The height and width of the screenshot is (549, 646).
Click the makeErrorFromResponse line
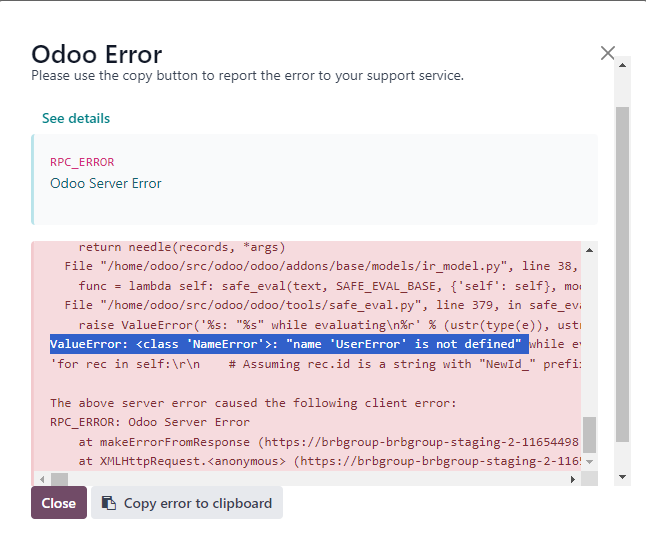329,442
